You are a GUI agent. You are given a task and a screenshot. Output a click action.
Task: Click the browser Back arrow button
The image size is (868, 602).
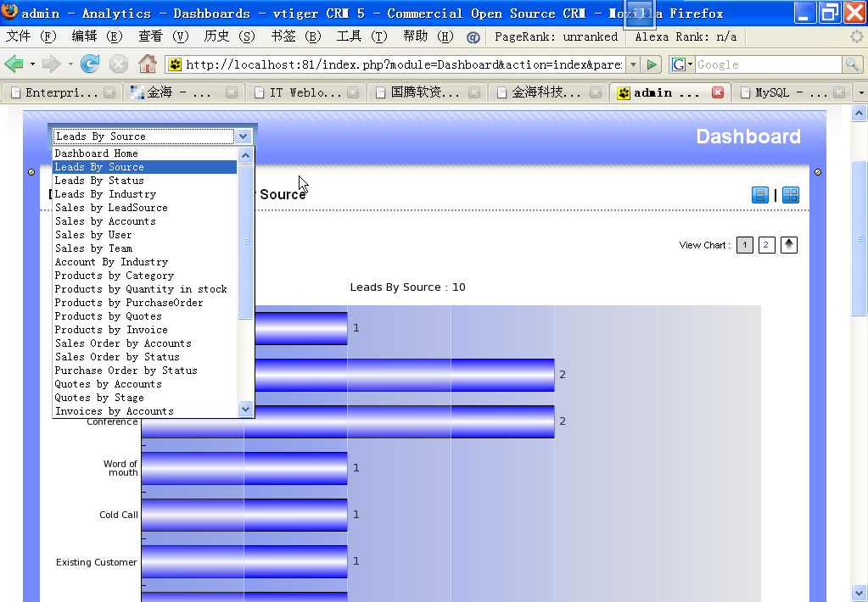click(x=14, y=64)
